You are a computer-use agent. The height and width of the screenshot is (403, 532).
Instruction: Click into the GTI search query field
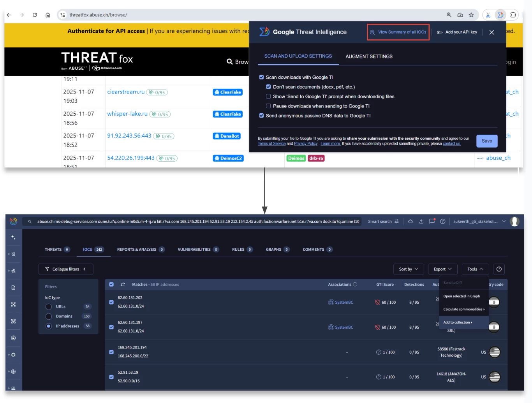point(198,222)
